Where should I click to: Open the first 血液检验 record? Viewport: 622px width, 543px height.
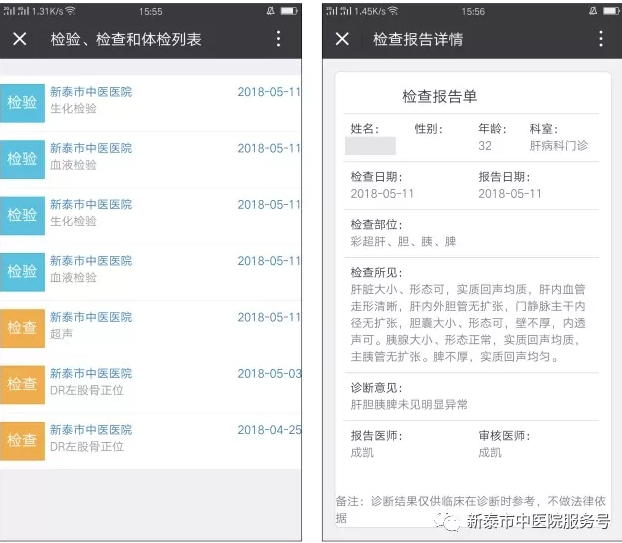(x=150, y=156)
